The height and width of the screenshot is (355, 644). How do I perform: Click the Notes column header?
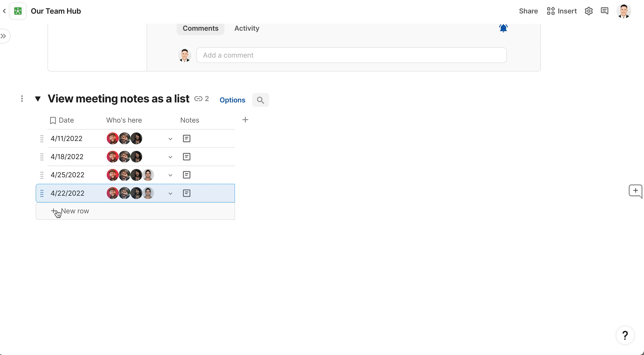(x=189, y=120)
